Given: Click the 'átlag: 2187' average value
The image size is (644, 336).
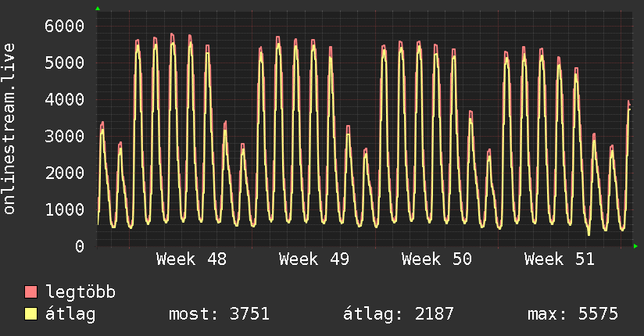Looking at the screenshot, I should tap(398, 314).
